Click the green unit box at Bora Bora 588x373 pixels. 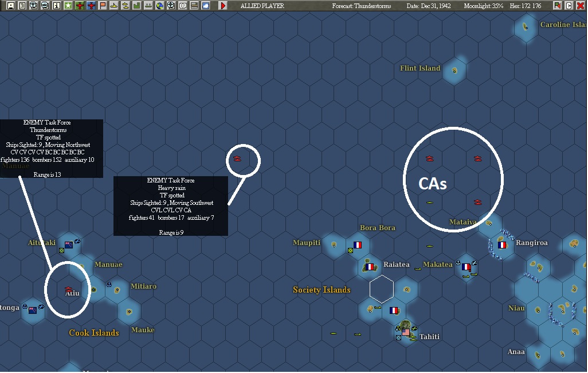350,250
